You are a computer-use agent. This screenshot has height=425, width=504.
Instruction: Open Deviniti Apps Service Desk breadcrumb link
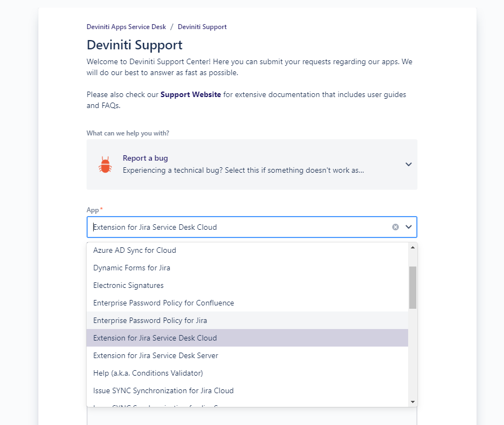tap(127, 27)
